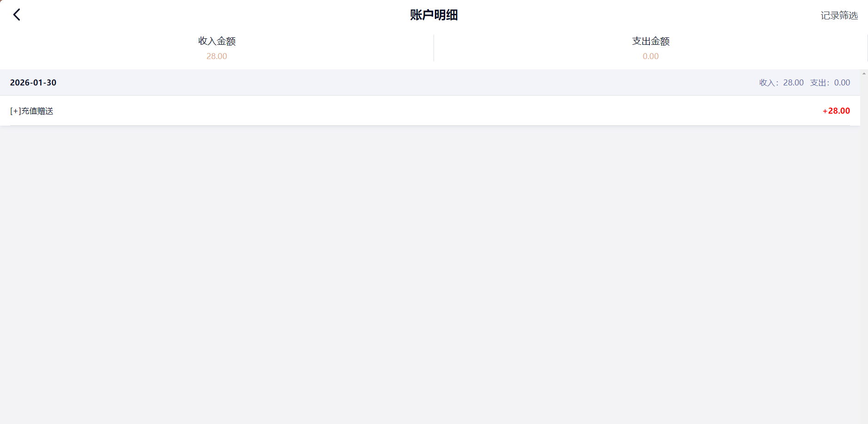868x424 pixels.
Task: Click the divider between income and expense
Action: pyautogui.click(x=434, y=48)
